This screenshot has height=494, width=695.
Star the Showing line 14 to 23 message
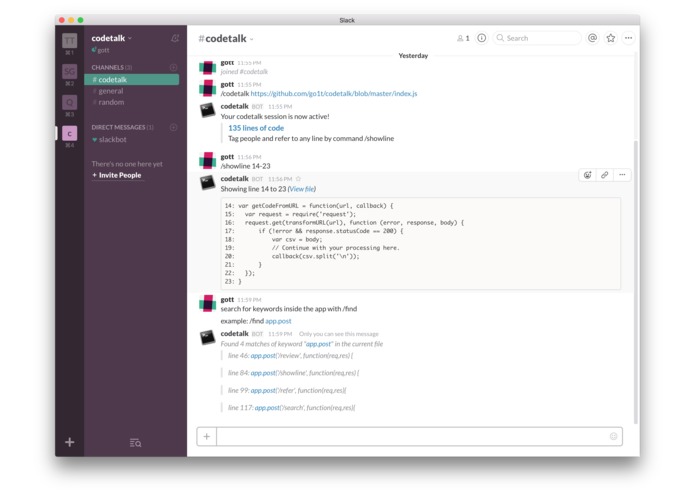[298, 179]
